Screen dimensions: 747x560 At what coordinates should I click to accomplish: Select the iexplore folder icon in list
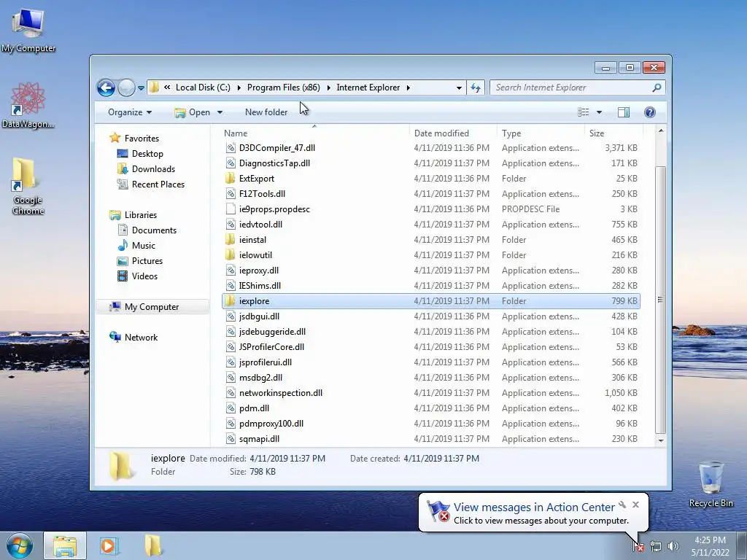(x=231, y=301)
